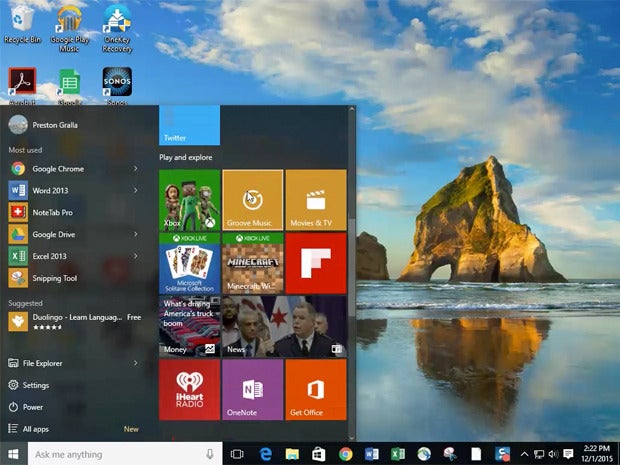Screen dimensions: 620x465
Task: Open NoteTab Pro from the Start menu
Action: tap(74, 213)
